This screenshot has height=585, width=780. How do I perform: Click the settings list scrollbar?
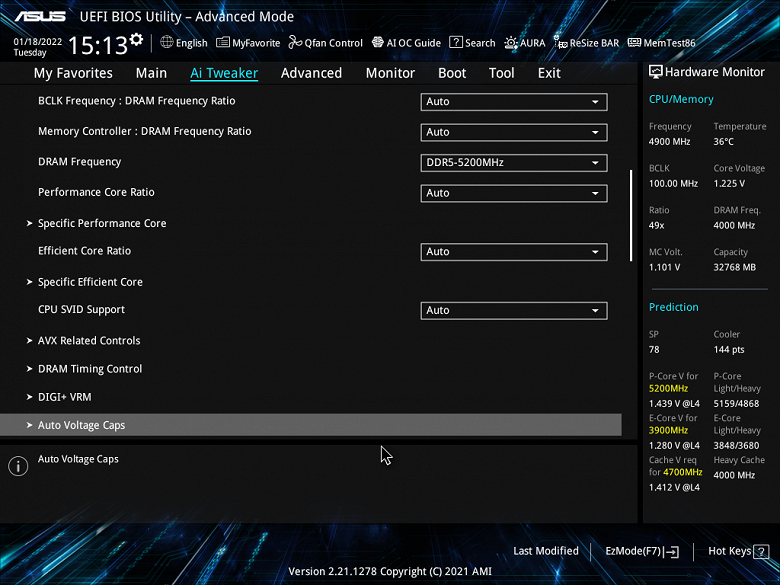(x=631, y=215)
